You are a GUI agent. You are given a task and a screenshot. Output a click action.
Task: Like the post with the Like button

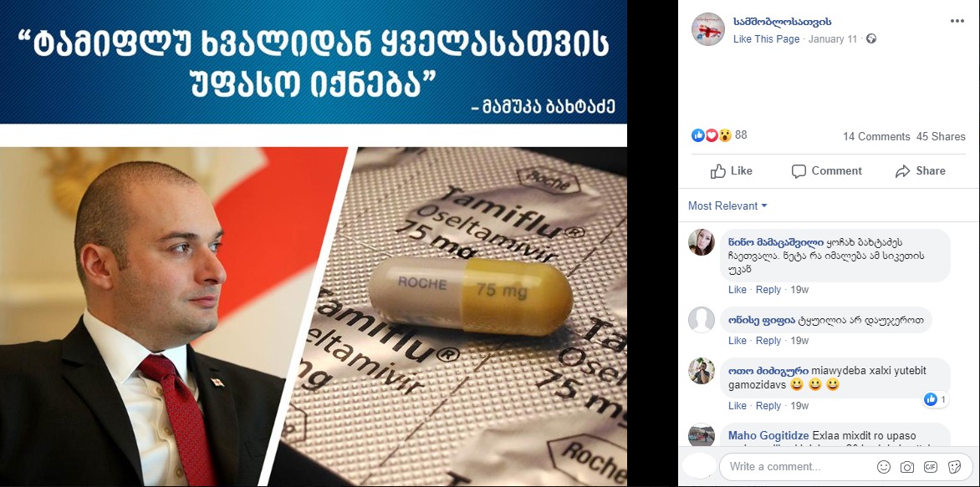click(732, 171)
